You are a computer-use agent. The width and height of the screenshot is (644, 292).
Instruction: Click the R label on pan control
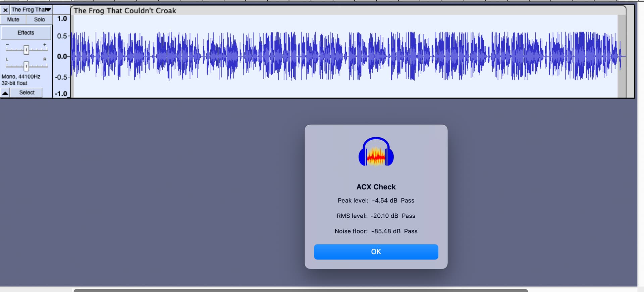45,59
